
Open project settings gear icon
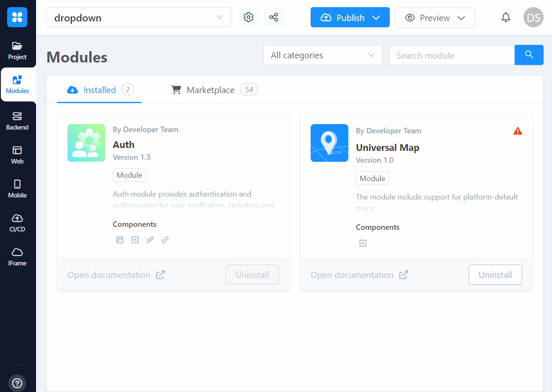tap(249, 17)
